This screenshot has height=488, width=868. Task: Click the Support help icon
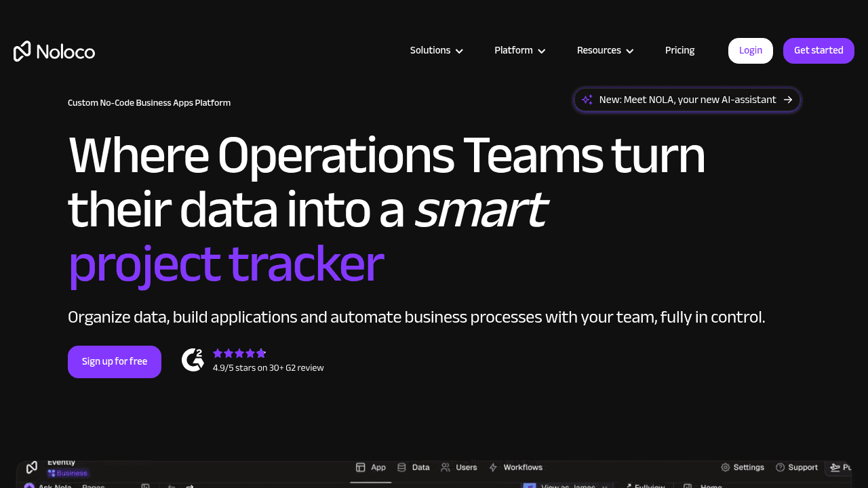pos(781,468)
